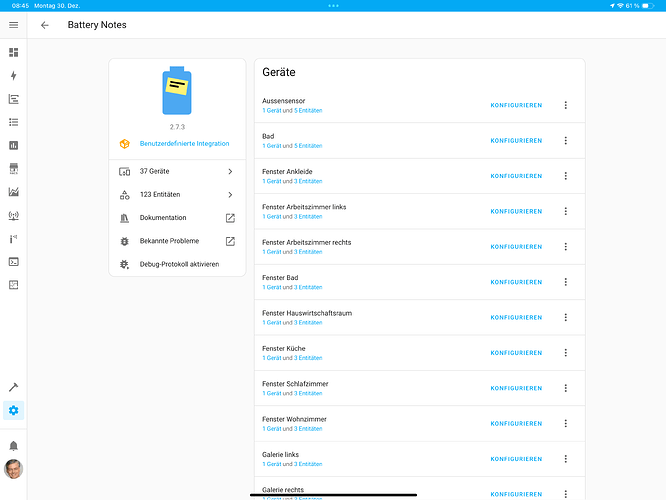This screenshot has height=500, width=666.
Task: Open the Energy lightning bolt sidebar icon
Action: point(14,76)
